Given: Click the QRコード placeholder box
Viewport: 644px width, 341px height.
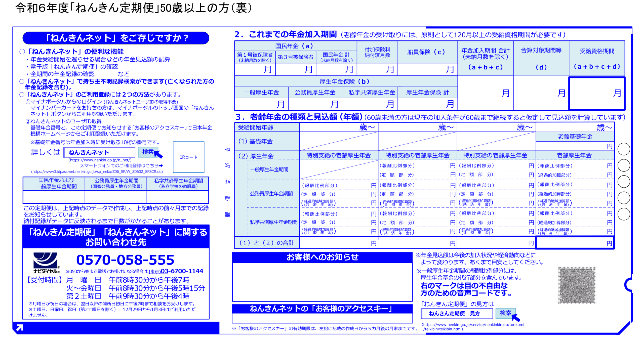Looking at the screenshot, I should [x=188, y=157].
